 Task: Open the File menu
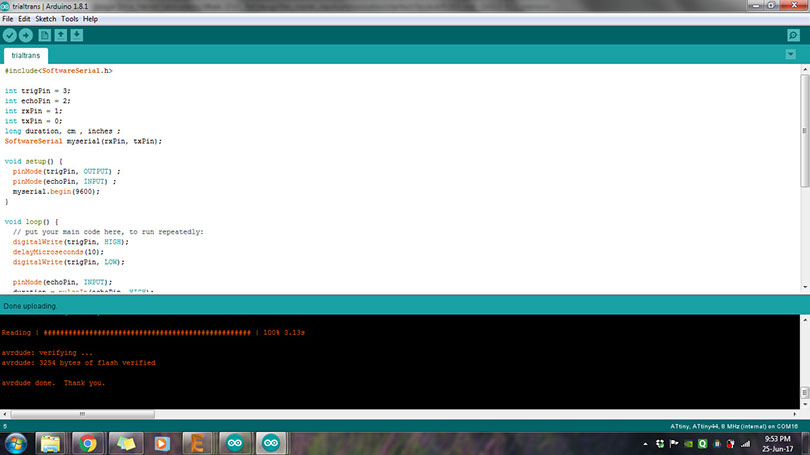pos(8,19)
